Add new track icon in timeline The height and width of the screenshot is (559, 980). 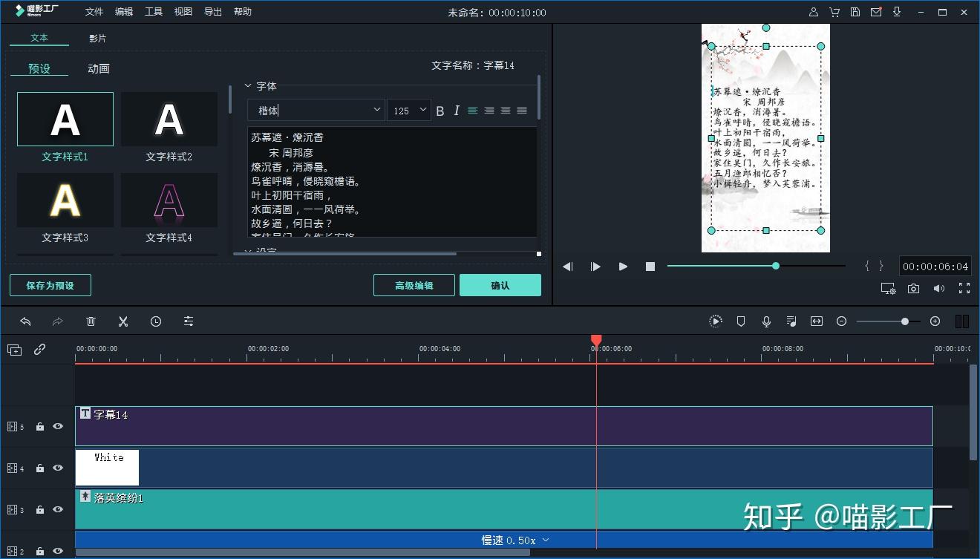click(x=15, y=350)
